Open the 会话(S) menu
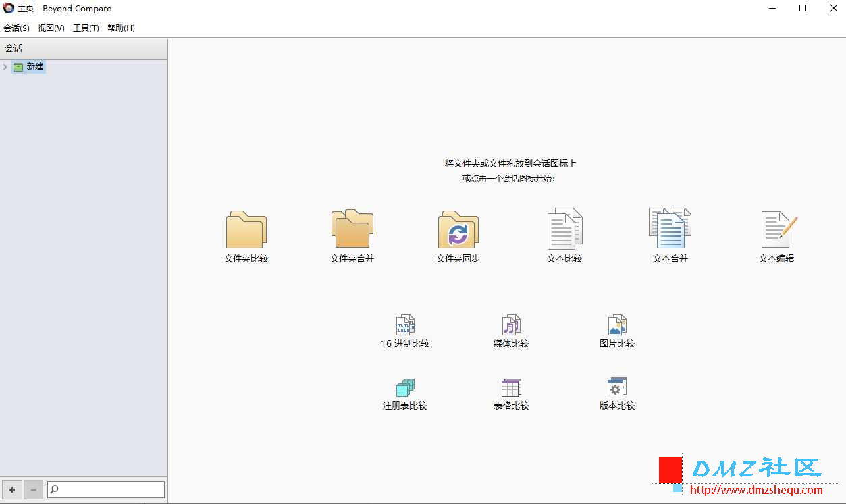 [16, 28]
